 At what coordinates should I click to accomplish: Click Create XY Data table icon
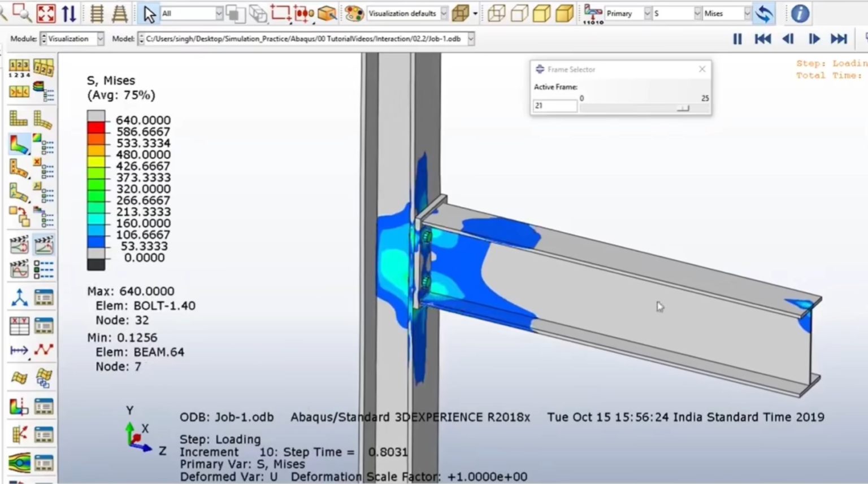click(19, 326)
